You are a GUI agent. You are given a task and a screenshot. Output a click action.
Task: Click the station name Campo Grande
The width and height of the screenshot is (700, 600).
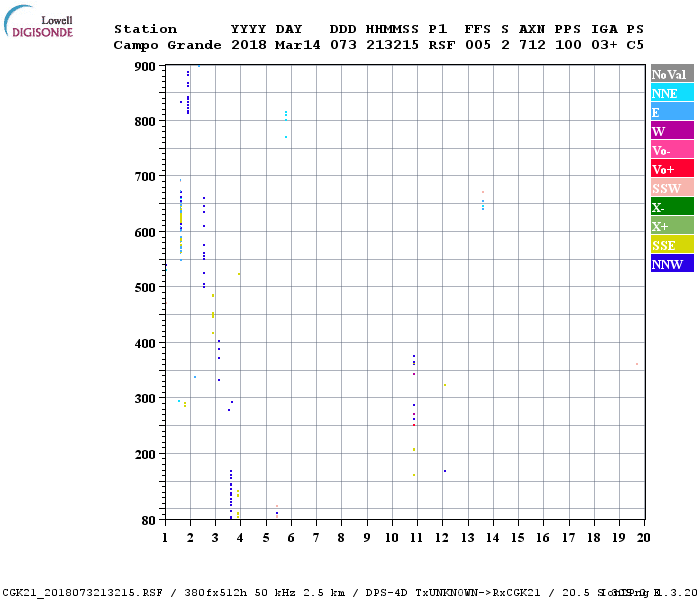point(167,45)
